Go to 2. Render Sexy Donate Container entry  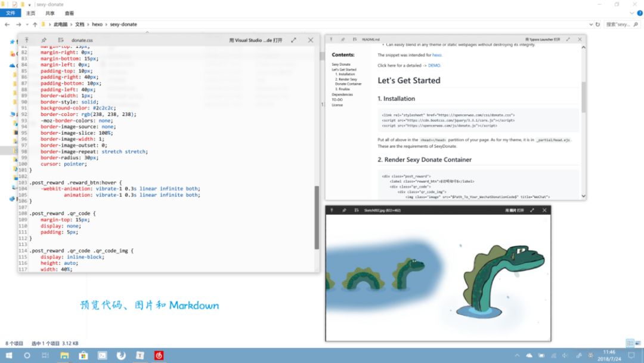[348, 81]
